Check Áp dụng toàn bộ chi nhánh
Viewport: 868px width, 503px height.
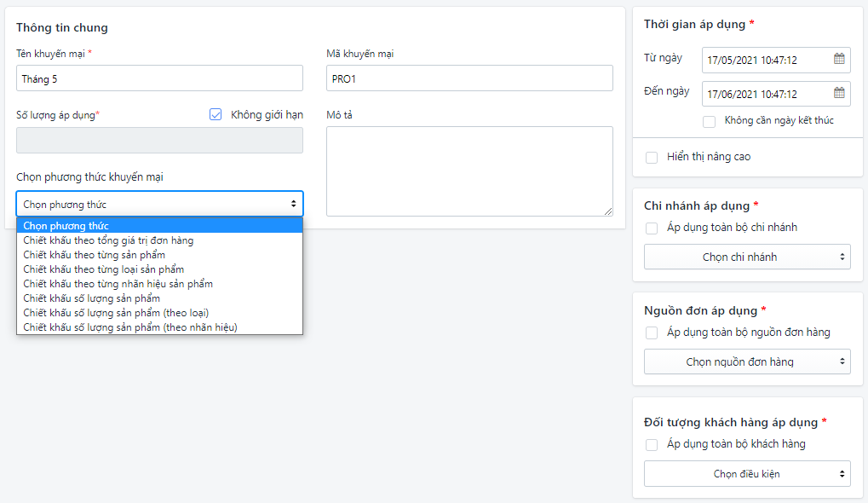652,228
